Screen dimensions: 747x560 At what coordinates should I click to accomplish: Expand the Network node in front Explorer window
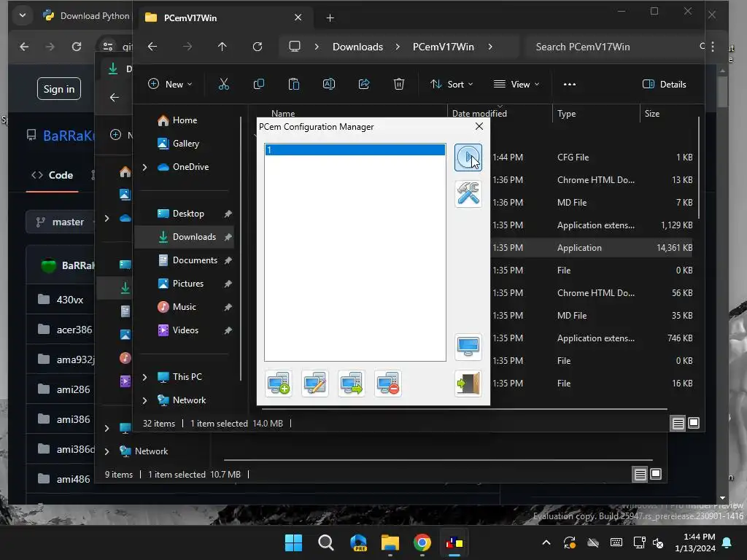[145, 400]
